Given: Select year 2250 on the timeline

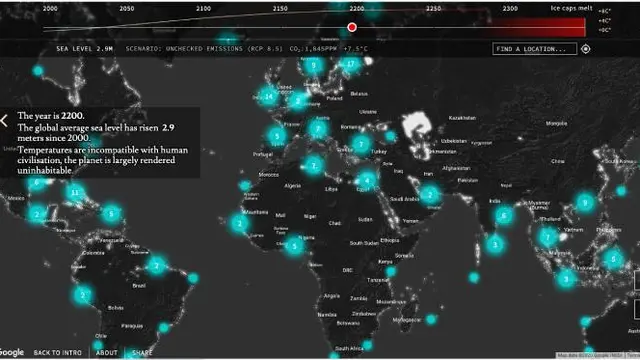Looking at the screenshot, I should point(433,9).
